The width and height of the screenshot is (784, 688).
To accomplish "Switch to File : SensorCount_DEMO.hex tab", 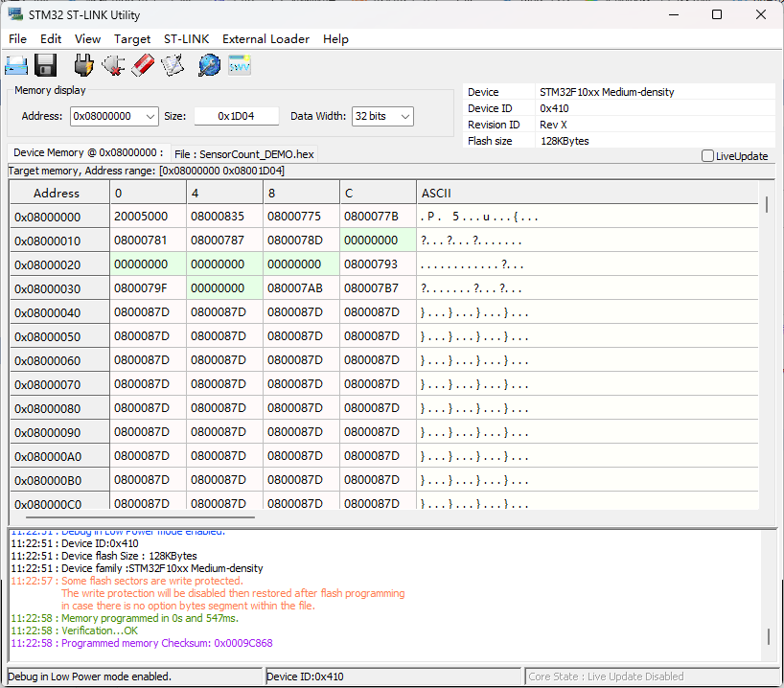I will click(244, 154).
